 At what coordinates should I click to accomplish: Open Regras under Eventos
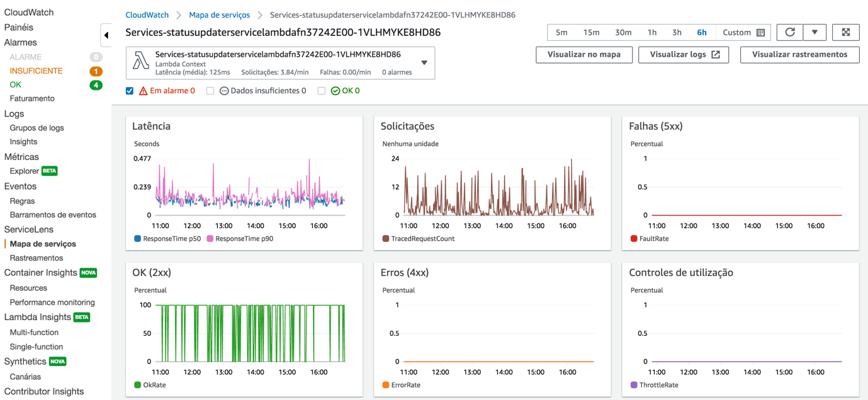[x=22, y=201]
